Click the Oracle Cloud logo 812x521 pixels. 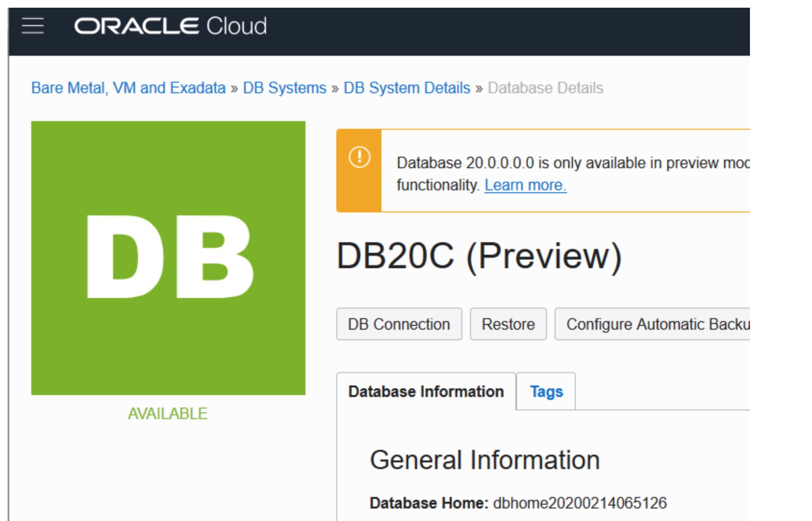(x=170, y=26)
